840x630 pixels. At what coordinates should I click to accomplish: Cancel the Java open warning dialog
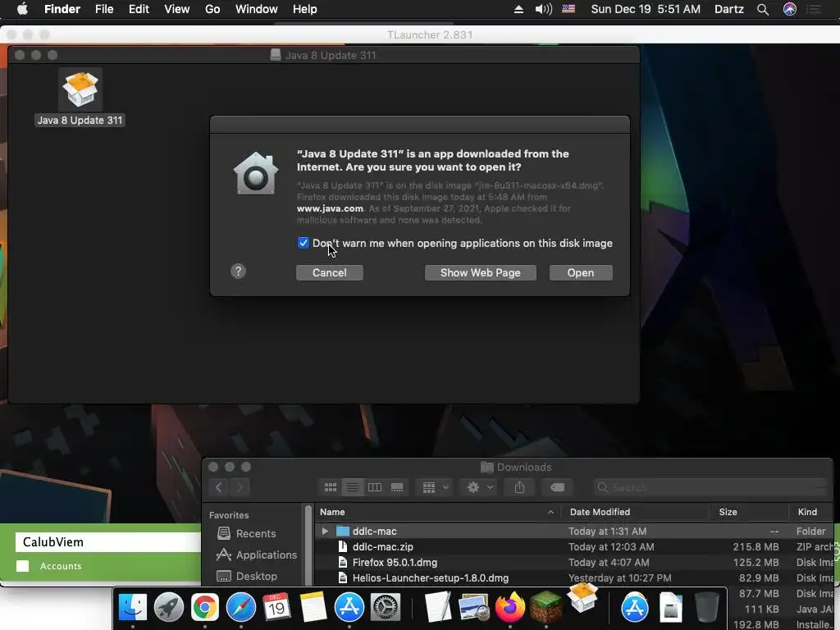coord(330,272)
